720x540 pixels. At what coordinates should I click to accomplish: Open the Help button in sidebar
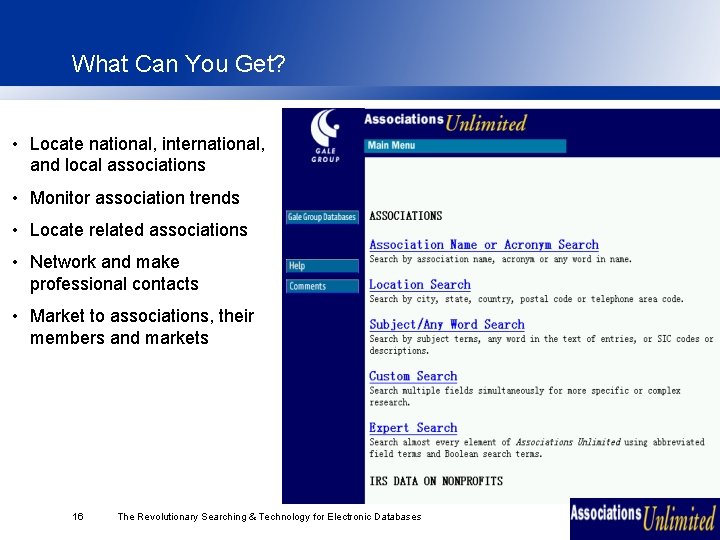pyautogui.click(x=322, y=266)
